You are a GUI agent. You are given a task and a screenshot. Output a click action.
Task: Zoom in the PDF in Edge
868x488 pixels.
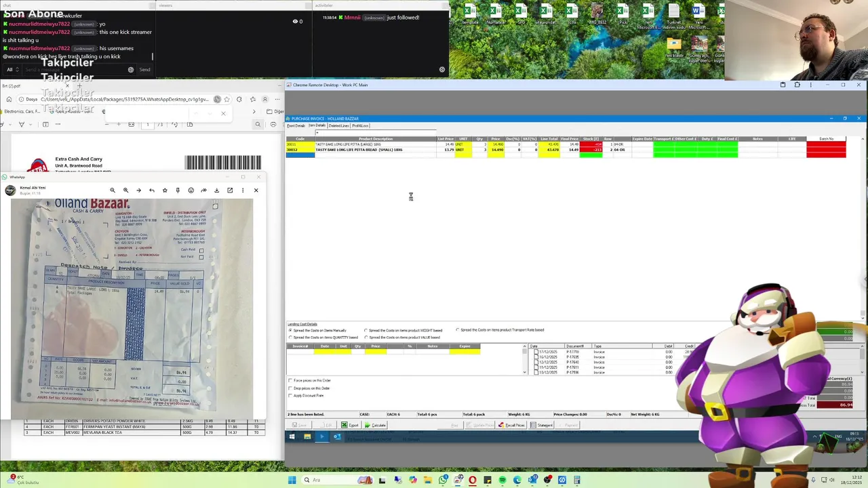(x=119, y=125)
